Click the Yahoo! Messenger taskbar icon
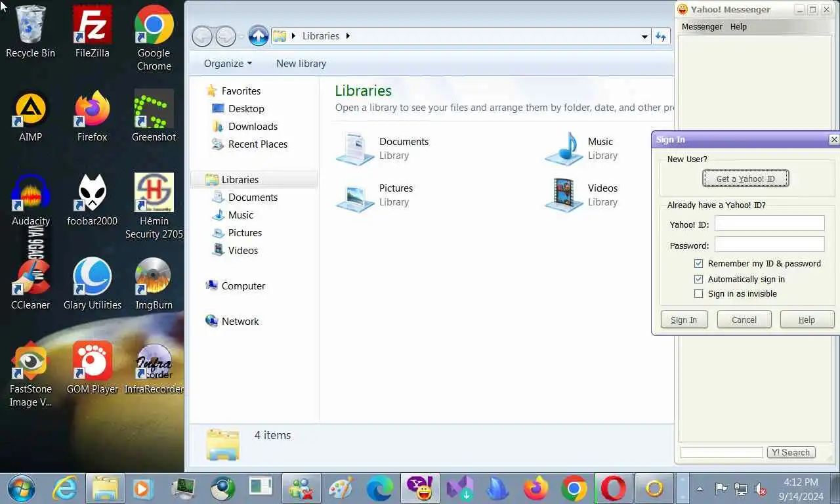The width and height of the screenshot is (840, 504). pyautogui.click(x=420, y=488)
